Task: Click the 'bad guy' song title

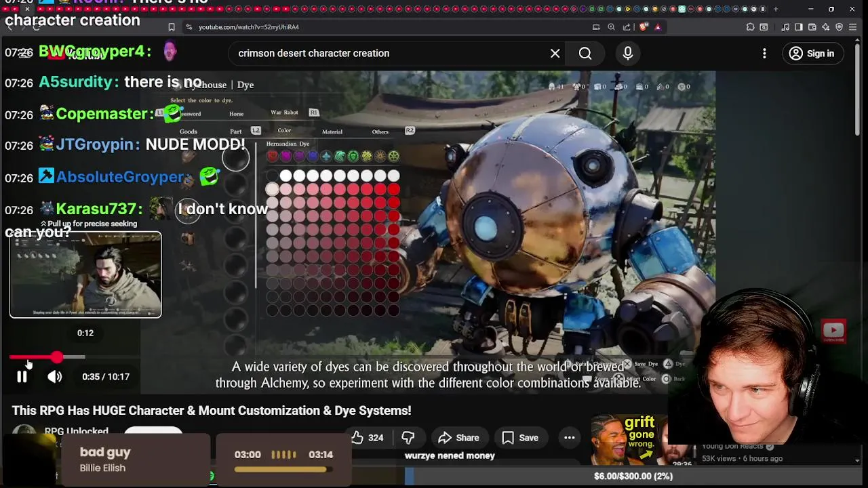Action: (105, 453)
